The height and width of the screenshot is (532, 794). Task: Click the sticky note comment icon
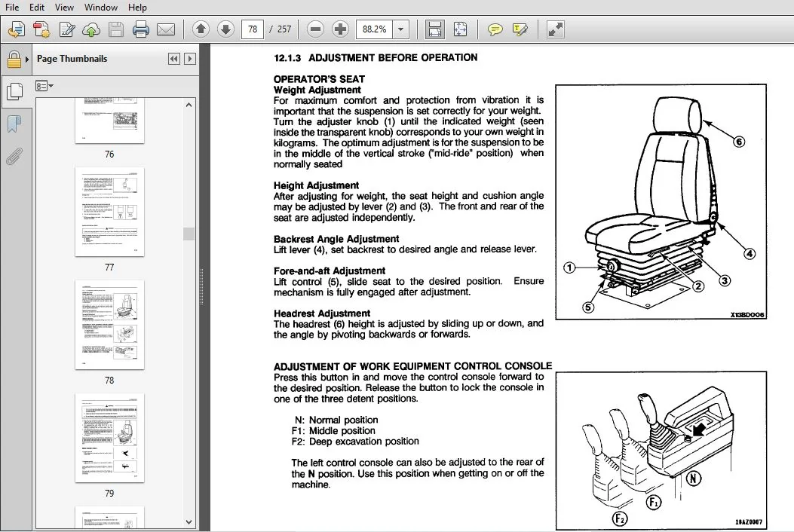point(495,29)
